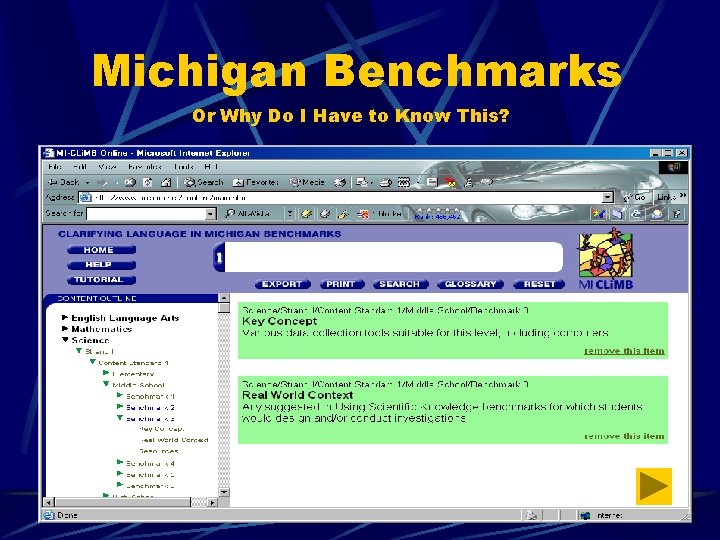Open the Tools menu
720x540 pixels.
point(183,167)
